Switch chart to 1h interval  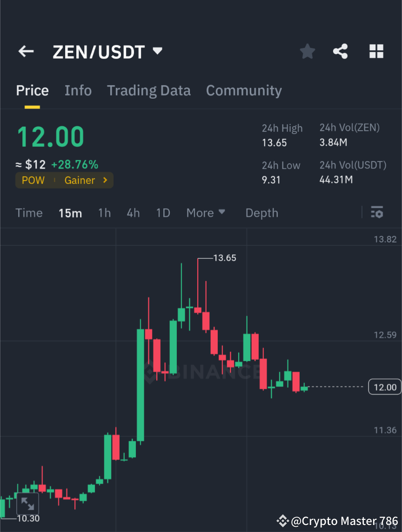(104, 213)
